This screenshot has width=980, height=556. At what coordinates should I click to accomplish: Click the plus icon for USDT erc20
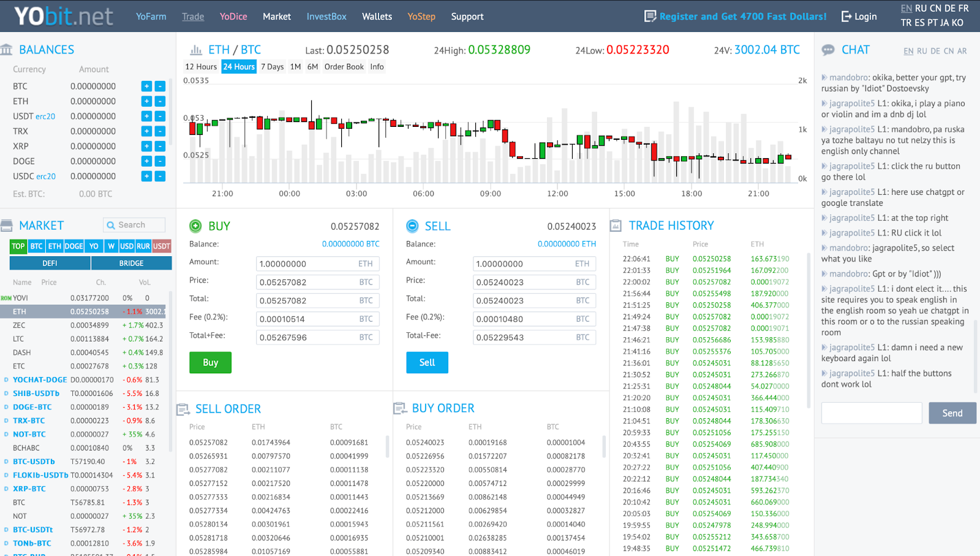146,116
